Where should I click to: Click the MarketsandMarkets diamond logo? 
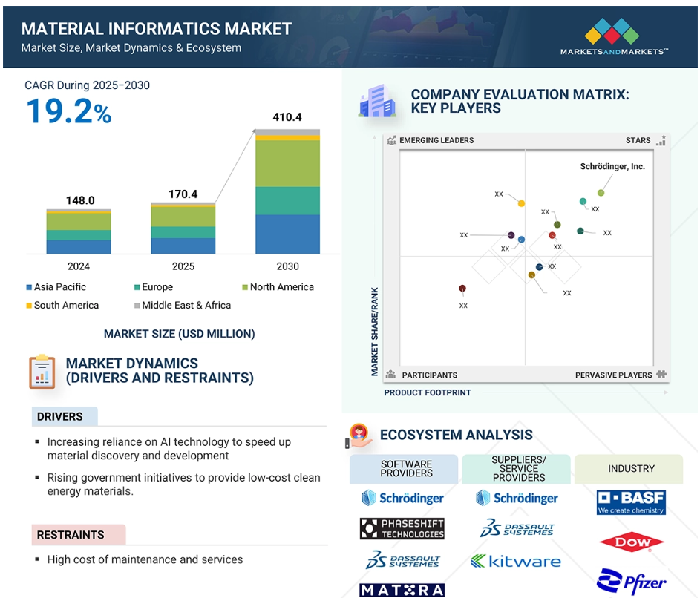(x=611, y=31)
